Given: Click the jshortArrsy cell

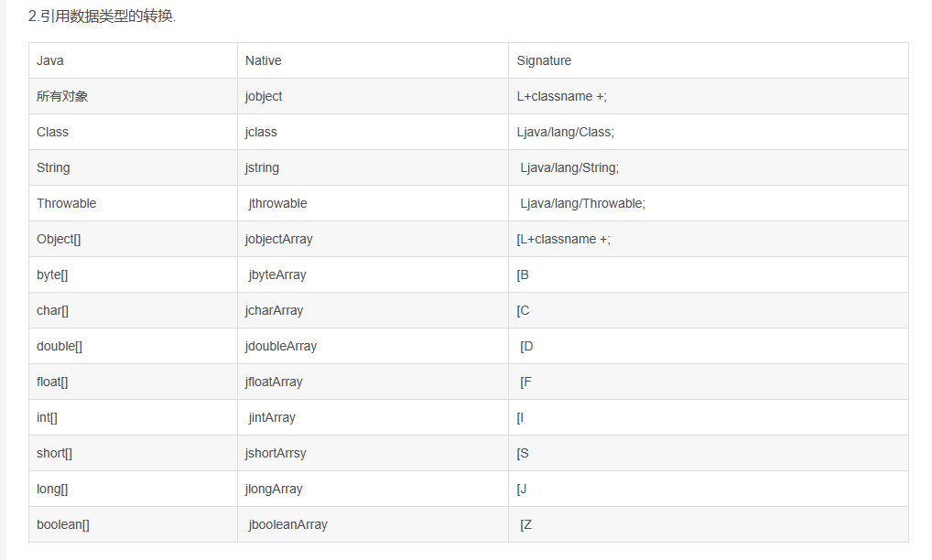Looking at the screenshot, I should tap(276, 453).
